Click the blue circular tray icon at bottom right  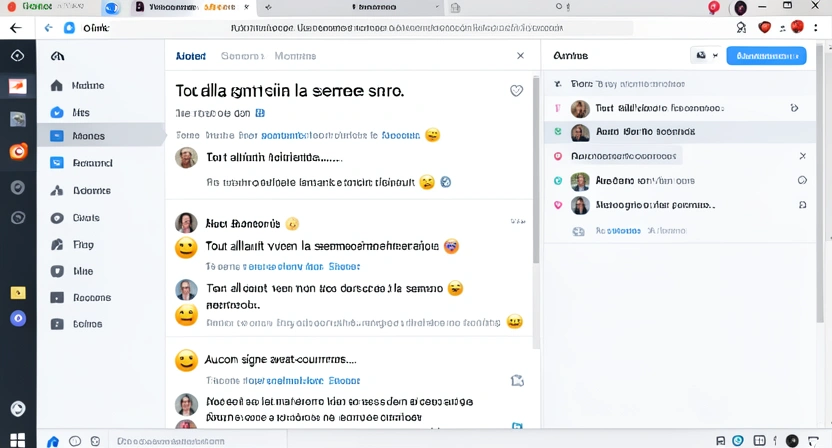[x=738, y=441]
